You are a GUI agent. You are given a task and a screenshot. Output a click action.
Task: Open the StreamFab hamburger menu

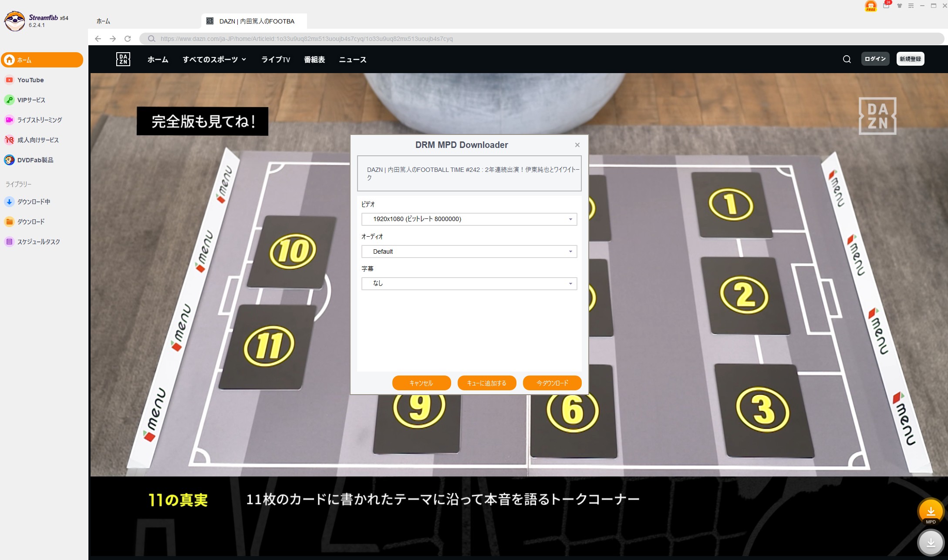[x=911, y=6]
